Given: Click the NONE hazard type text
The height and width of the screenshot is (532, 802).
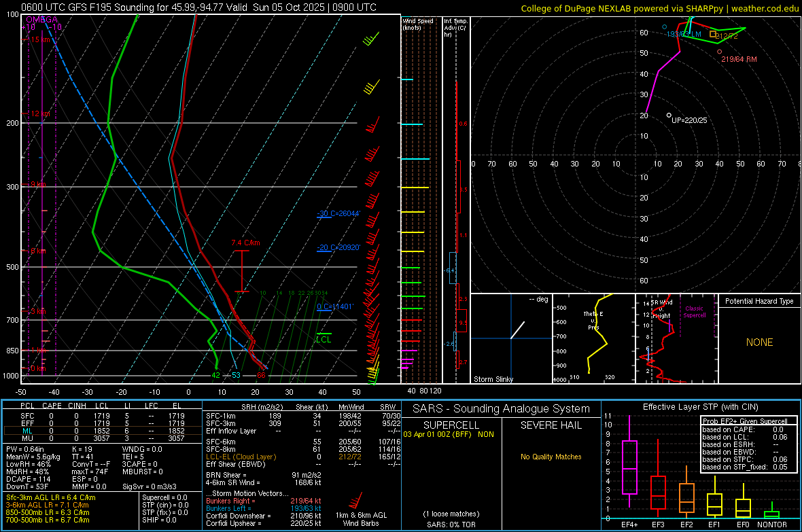Looking at the screenshot, I should click(x=759, y=342).
